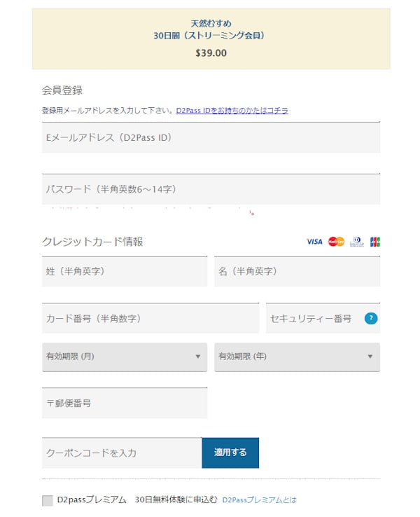Open the expiration month dropdown
This screenshot has height=517, width=420.
point(125,357)
